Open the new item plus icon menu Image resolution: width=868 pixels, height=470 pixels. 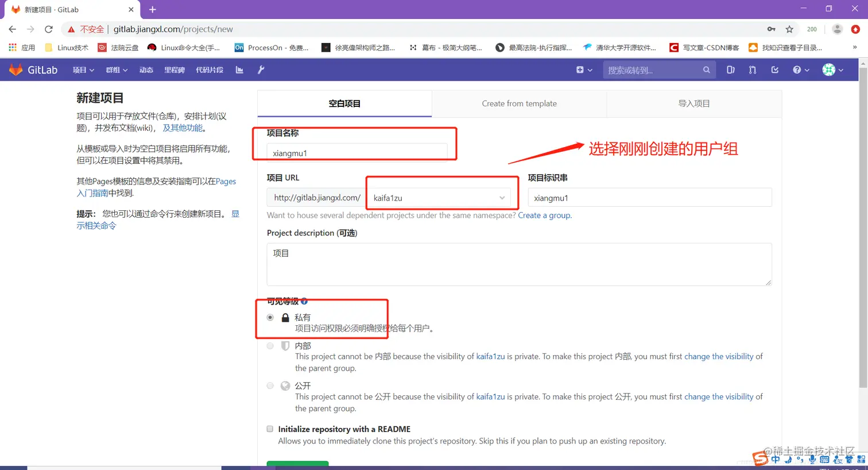[x=584, y=70]
